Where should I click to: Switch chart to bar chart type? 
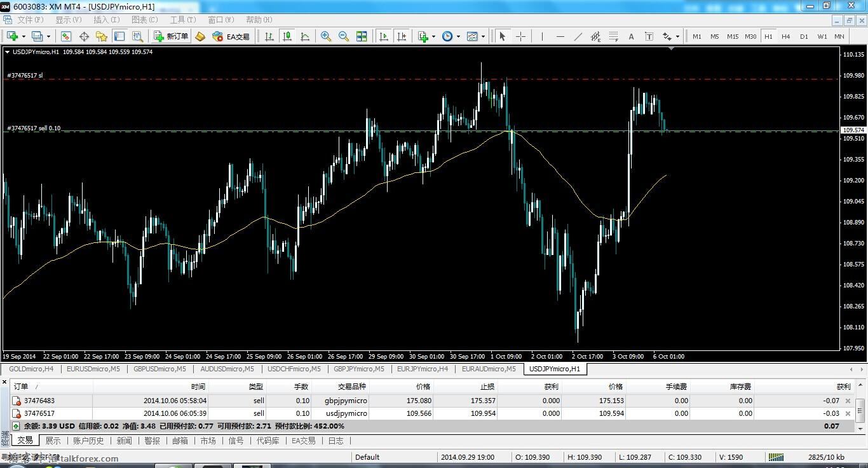[x=269, y=36]
